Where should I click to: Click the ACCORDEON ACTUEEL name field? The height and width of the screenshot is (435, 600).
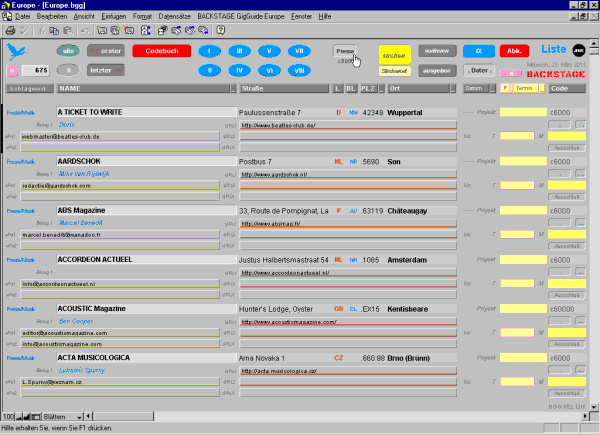[x=146, y=260]
